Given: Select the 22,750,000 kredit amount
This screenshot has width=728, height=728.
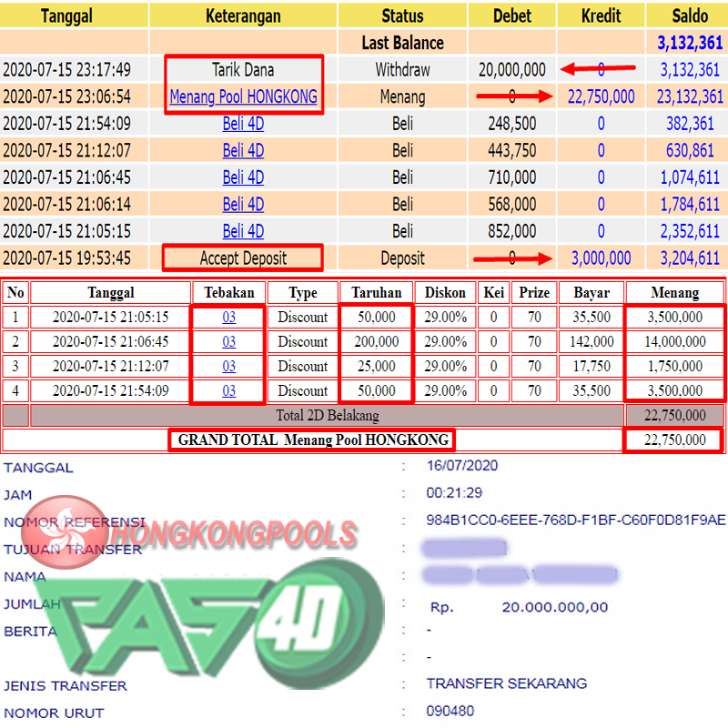Looking at the screenshot, I should click(x=601, y=96).
